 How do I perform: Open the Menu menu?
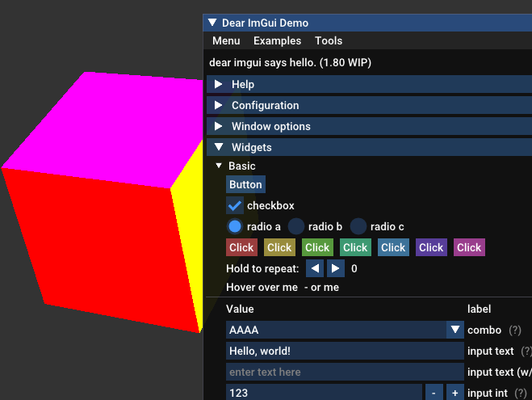tap(226, 40)
